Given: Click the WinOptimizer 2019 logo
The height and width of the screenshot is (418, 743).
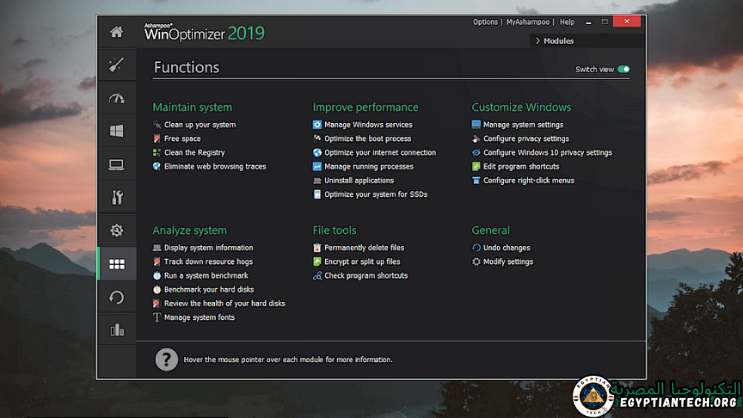Looking at the screenshot, I should pos(204,33).
